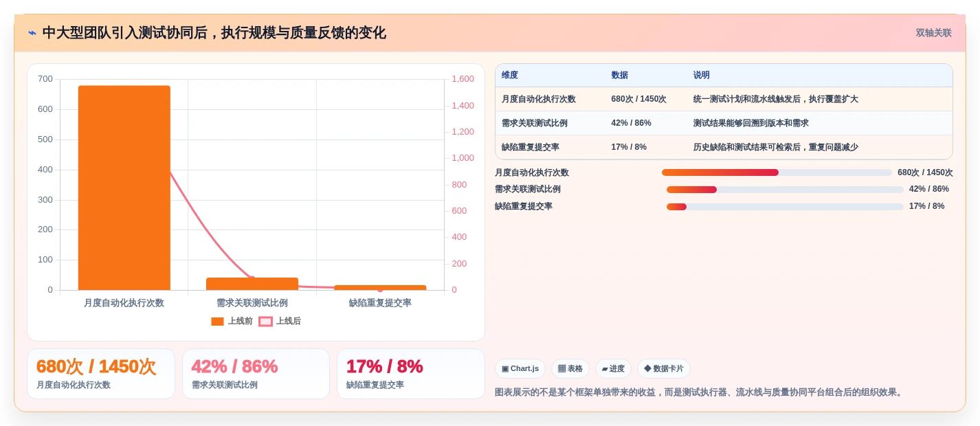980x426 pixels.
Task: Click the tall orange 月度自动化执行次数 chart bar
Action: [x=124, y=188]
